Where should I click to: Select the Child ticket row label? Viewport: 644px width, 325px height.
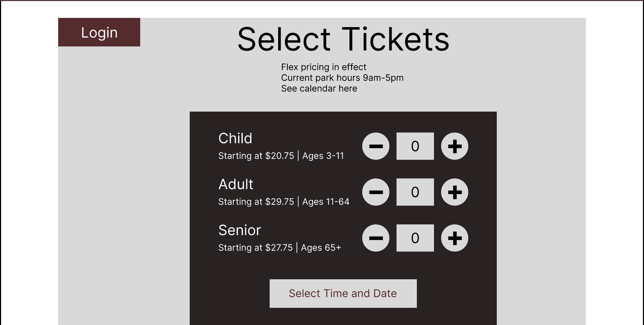click(235, 138)
